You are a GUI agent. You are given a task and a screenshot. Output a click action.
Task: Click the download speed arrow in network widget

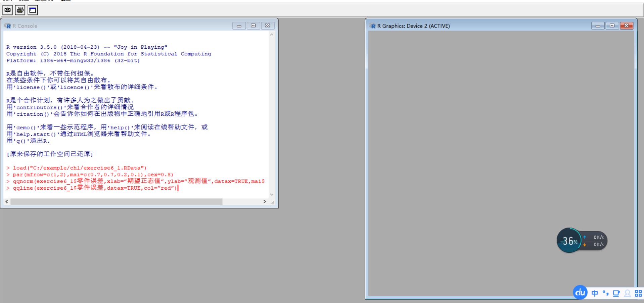point(585,245)
